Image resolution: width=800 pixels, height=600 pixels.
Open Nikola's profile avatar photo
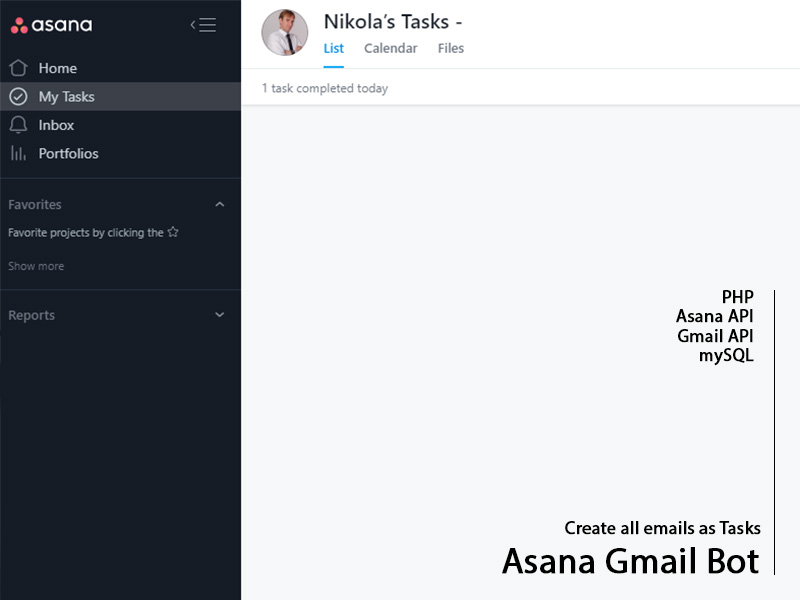coord(284,33)
